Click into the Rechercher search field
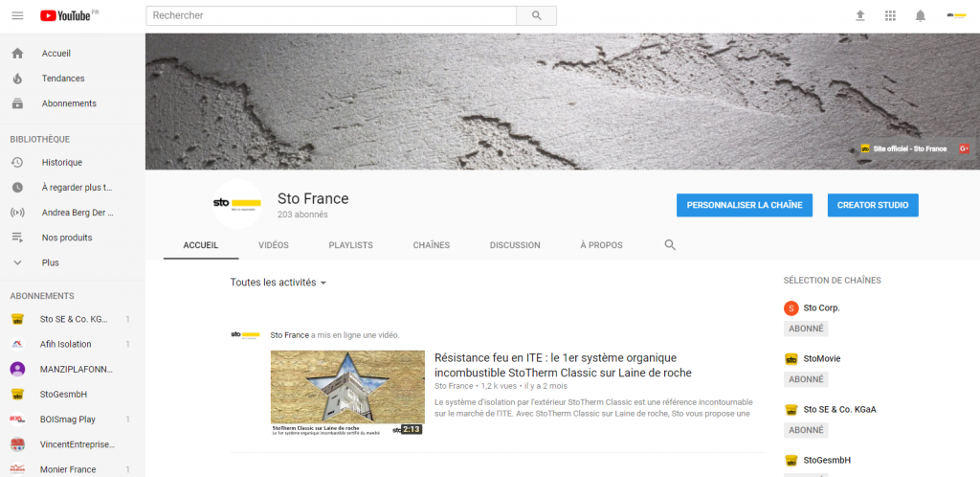The height and width of the screenshot is (477, 980). pyautogui.click(x=331, y=15)
